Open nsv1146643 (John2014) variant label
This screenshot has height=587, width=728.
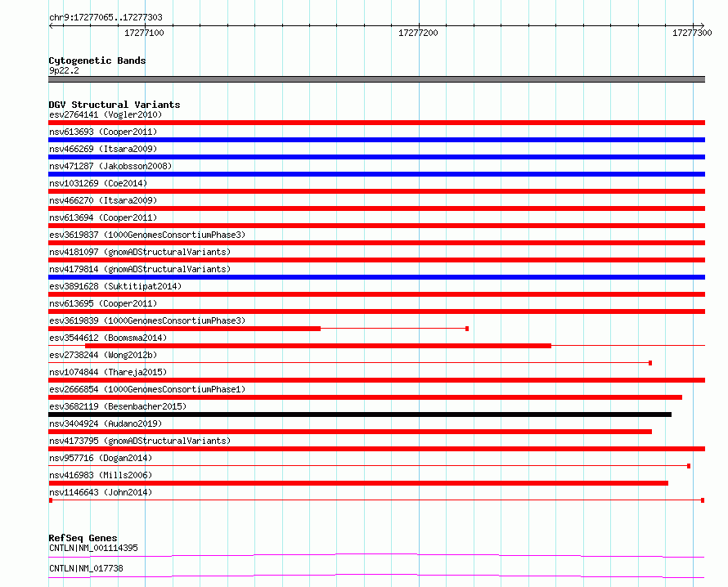(101, 492)
